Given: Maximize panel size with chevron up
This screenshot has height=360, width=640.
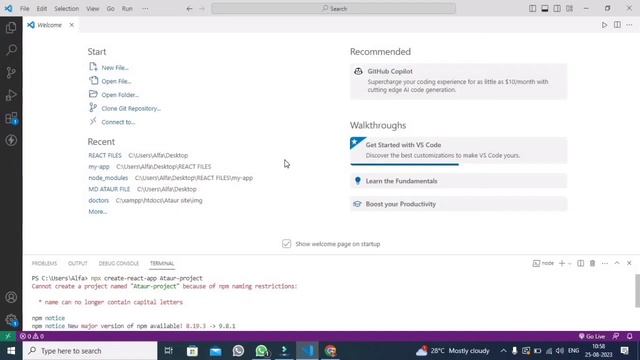Looking at the screenshot, I should point(617,263).
